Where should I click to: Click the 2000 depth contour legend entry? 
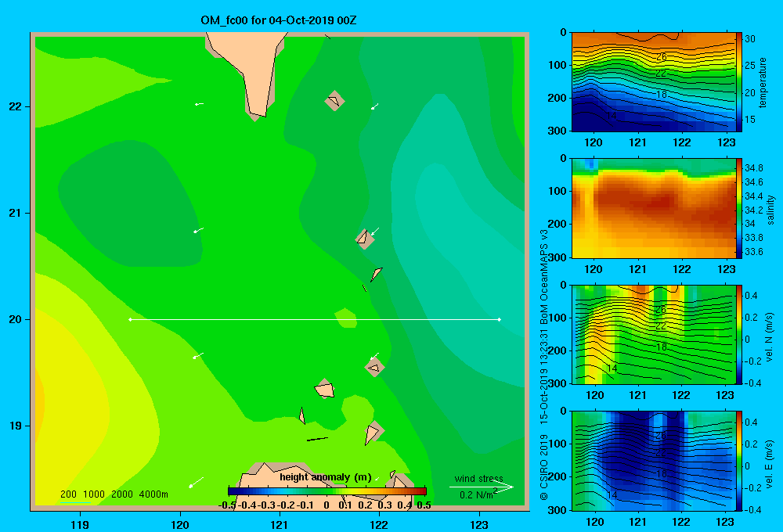[x=122, y=494]
